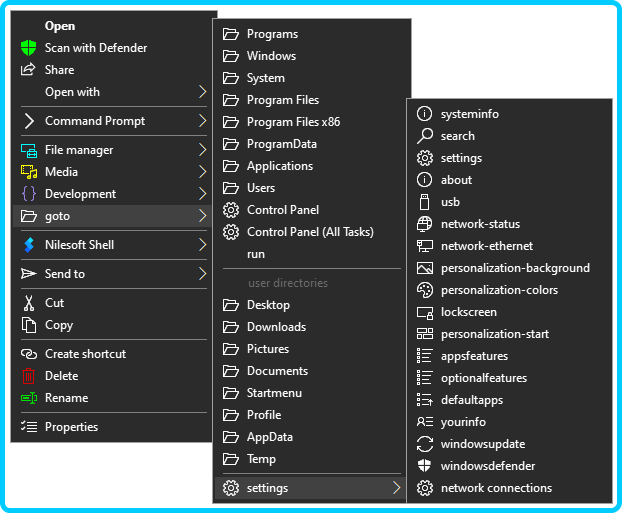Open the network connections entry

pyautogui.click(x=509, y=488)
